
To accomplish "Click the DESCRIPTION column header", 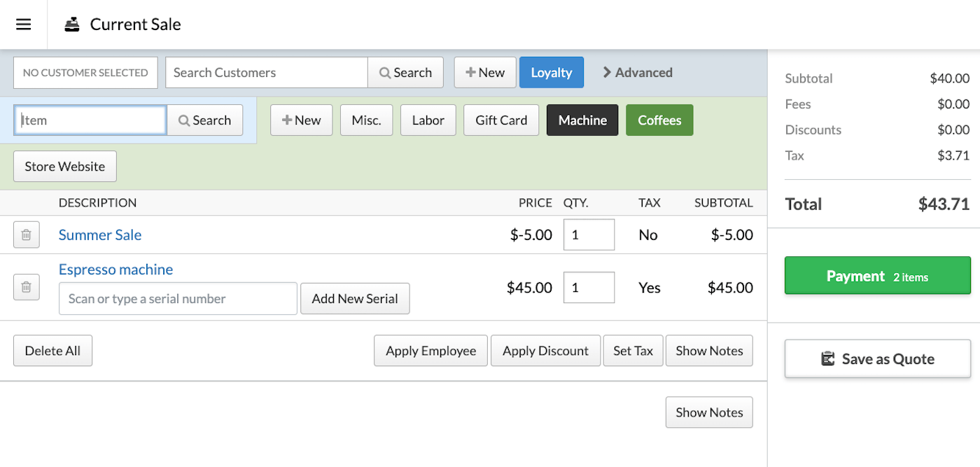I will (x=98, y=203).
